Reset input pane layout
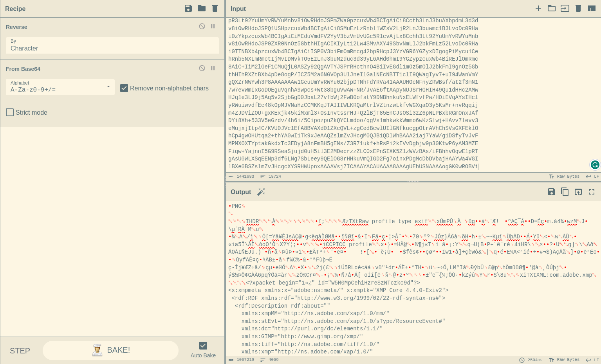The width and height of the screenshot is (601, 364). pos(592,8)
